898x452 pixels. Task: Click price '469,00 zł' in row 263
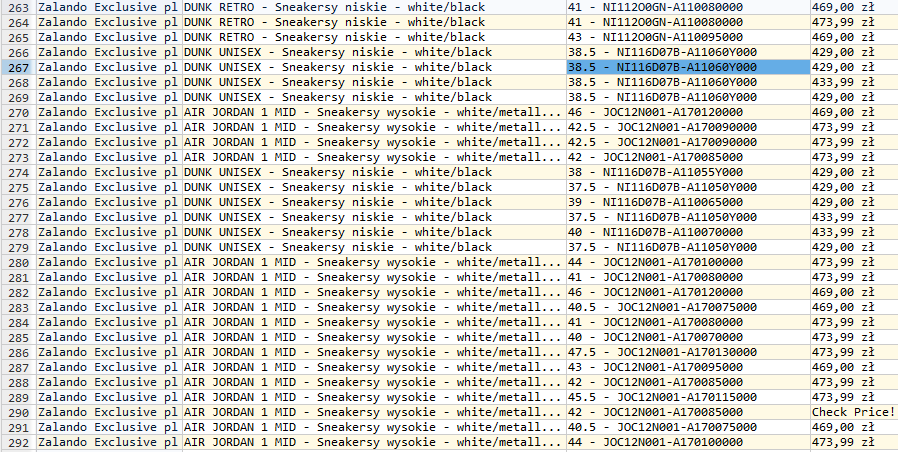854,7
